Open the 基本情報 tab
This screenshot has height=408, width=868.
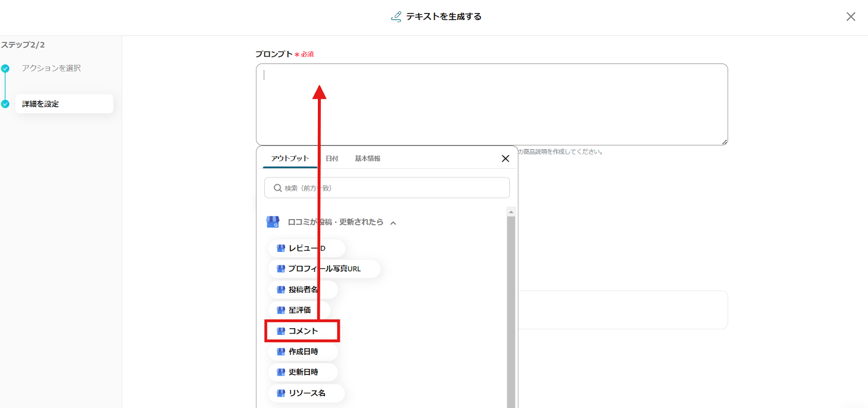(367, 158)
